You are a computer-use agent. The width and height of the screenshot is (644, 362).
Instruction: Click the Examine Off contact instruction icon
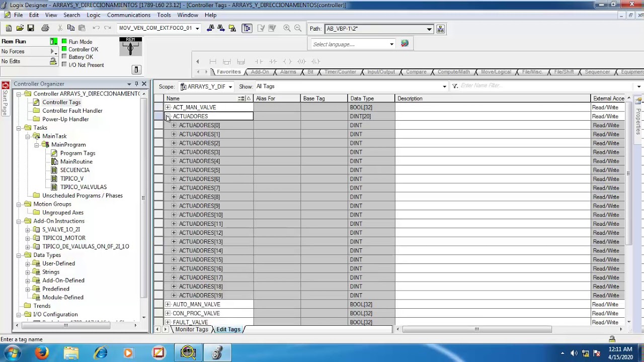click(x=273, y=61)
